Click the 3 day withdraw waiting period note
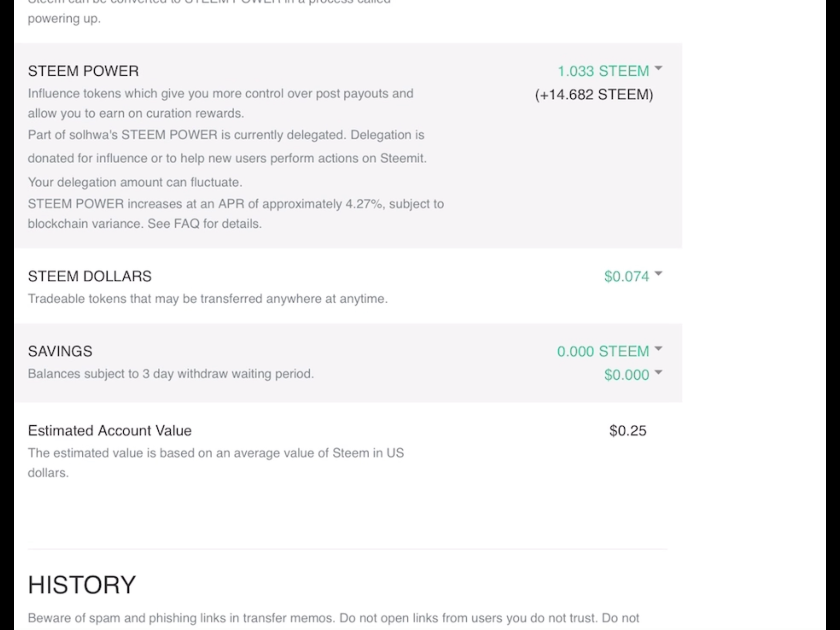Image resolution: width=840 pixels, height=630 pixels. click(x=171, y=374)
